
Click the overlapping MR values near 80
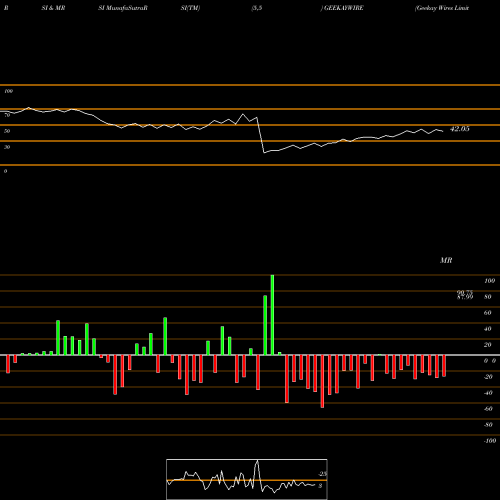click(465, 295)
